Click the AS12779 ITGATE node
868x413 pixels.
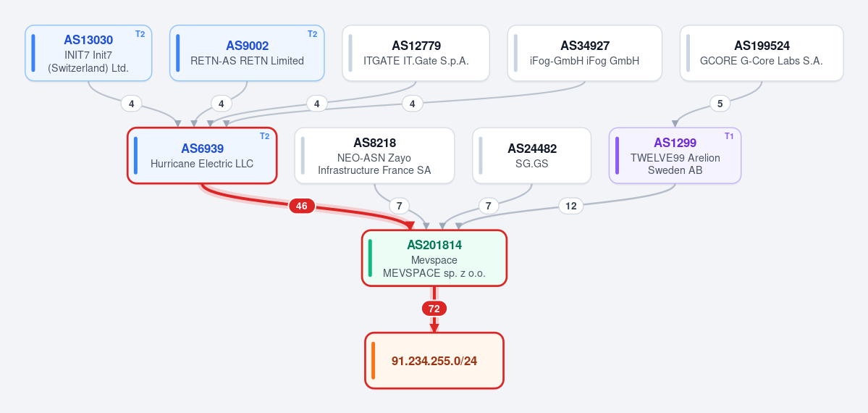point(416,53)
